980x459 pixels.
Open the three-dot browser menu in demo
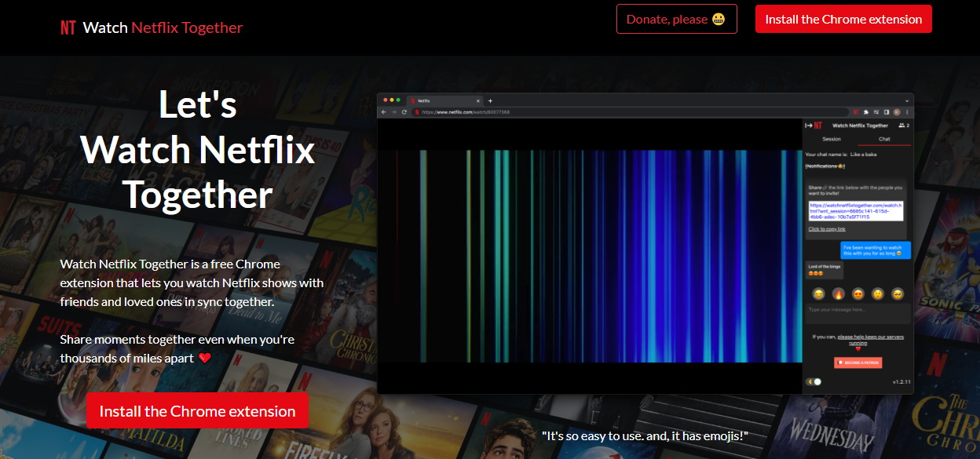click(907, 112)
